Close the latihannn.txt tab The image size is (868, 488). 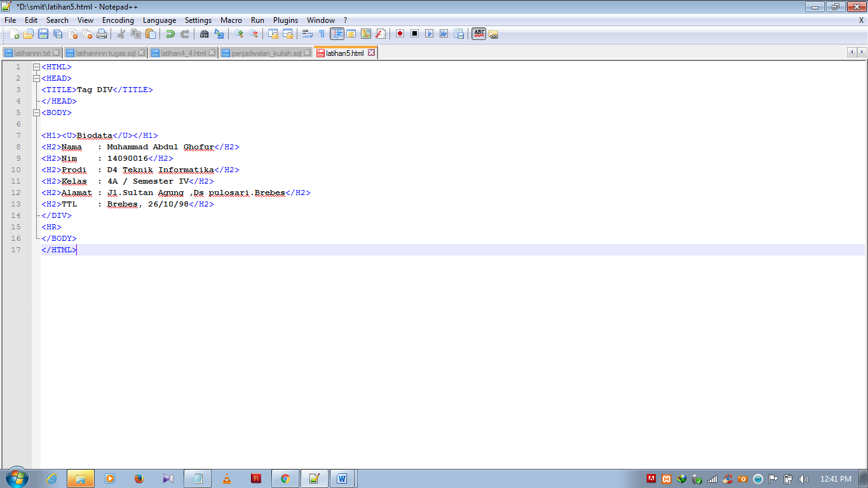pos(57,53)
